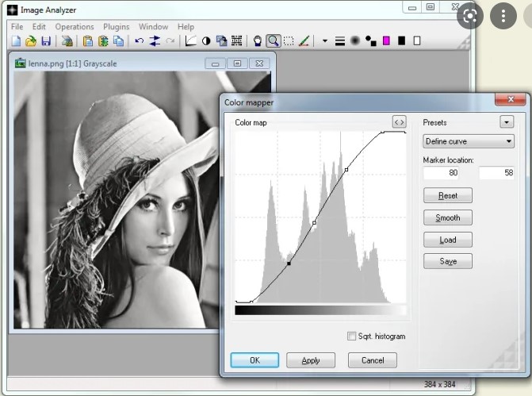Click the marker location field showing 80
The height and width of the screenshot is (396, 532).
pos(442,172)
